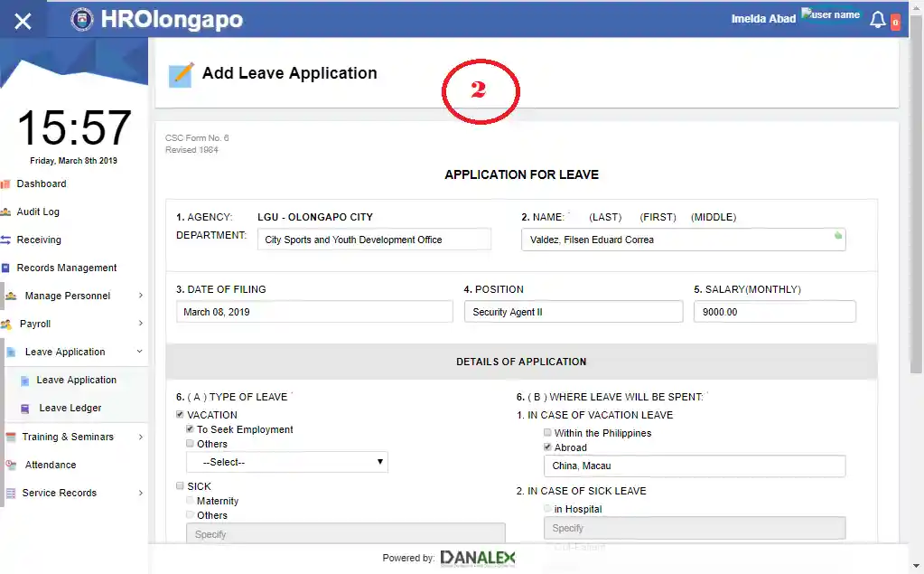Click the Training & Seminars icon
The height and width of the screenshot is (574, 924).
11,438
